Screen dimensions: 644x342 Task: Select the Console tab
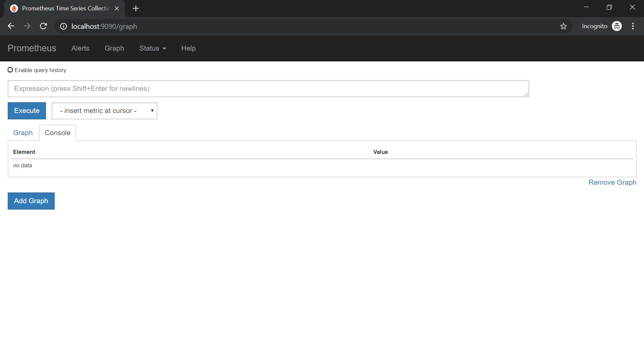click(58, 133)
